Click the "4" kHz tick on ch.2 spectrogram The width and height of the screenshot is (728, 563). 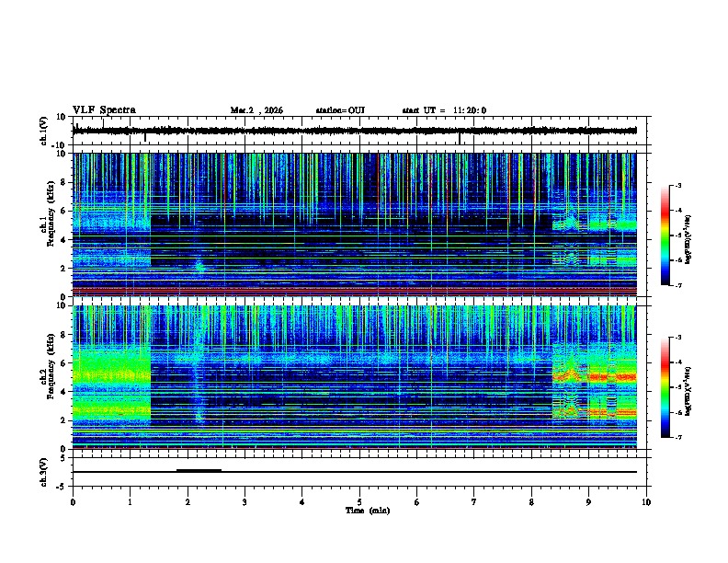[x=63, y=392]
